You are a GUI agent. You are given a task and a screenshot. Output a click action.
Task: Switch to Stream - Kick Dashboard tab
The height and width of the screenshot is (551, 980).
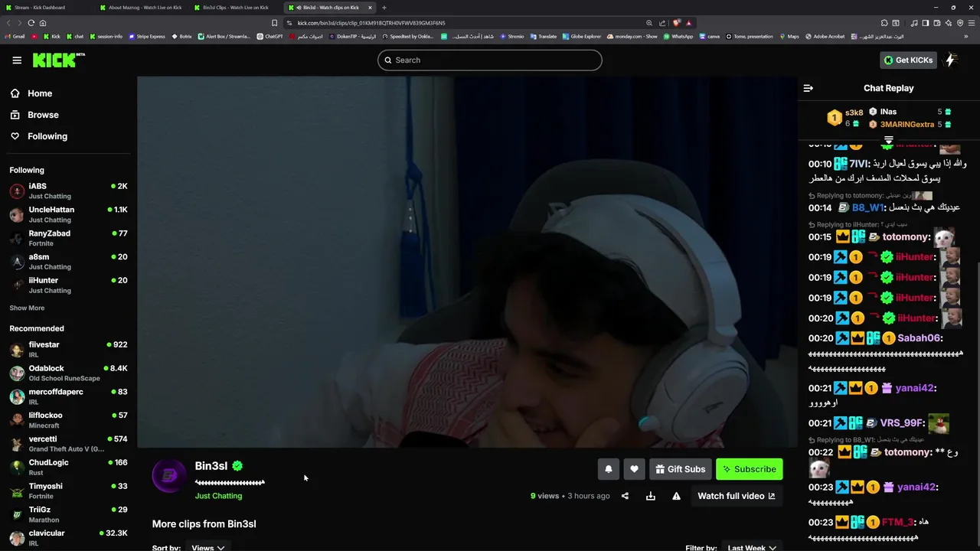pos(46,8)
